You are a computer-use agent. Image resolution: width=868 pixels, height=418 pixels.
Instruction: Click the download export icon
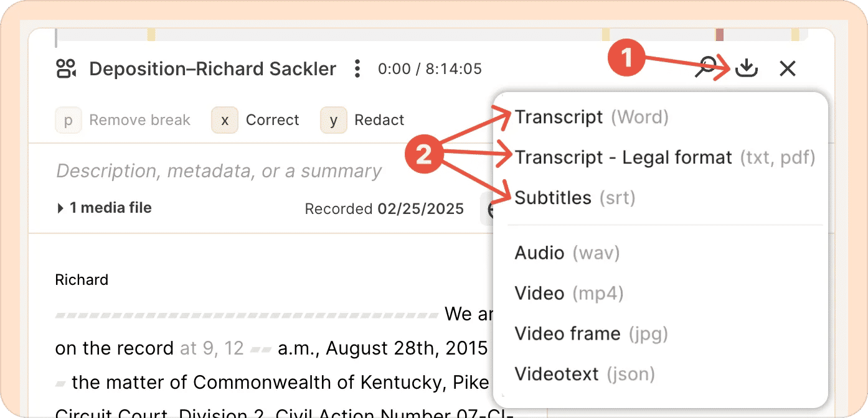tap(746, 68)
